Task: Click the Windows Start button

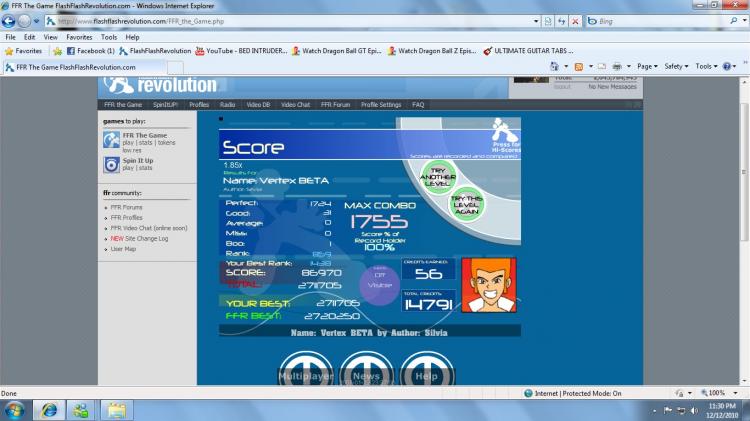Action: 14,410
